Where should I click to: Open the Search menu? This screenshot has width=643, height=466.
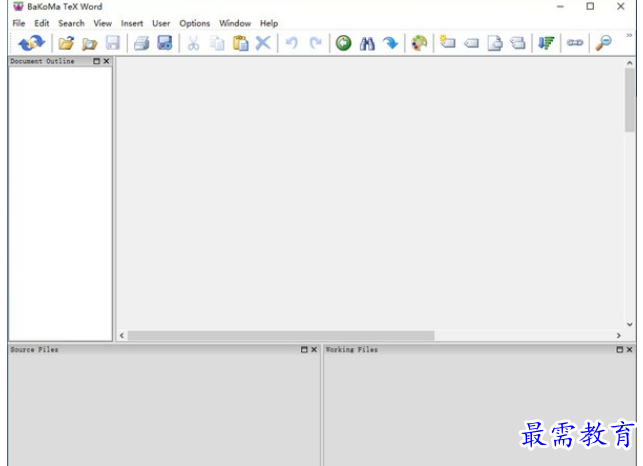71,23
